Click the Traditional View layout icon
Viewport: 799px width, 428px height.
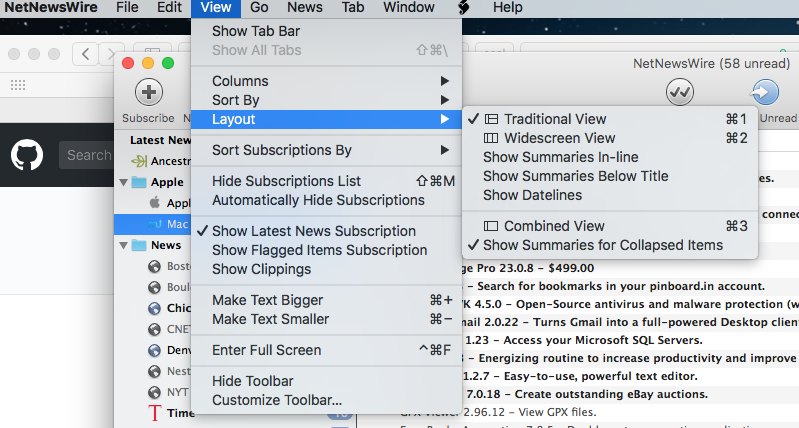491,119
